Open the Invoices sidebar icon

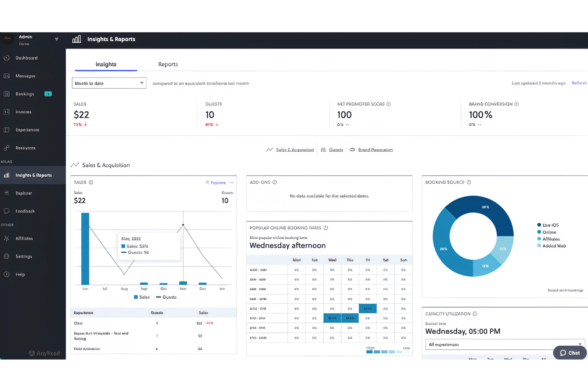tap(7, 112)
